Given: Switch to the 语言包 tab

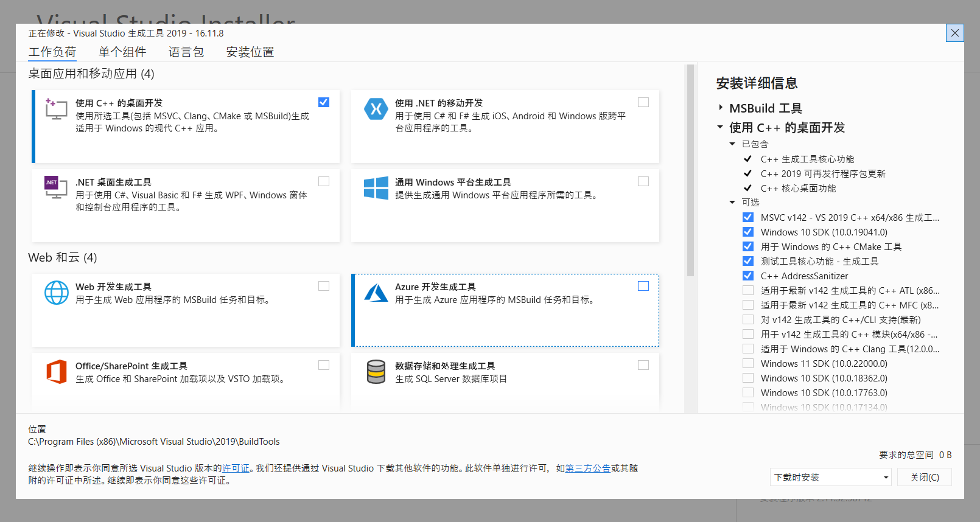Looking at the screenshot, I should (186, 52).
